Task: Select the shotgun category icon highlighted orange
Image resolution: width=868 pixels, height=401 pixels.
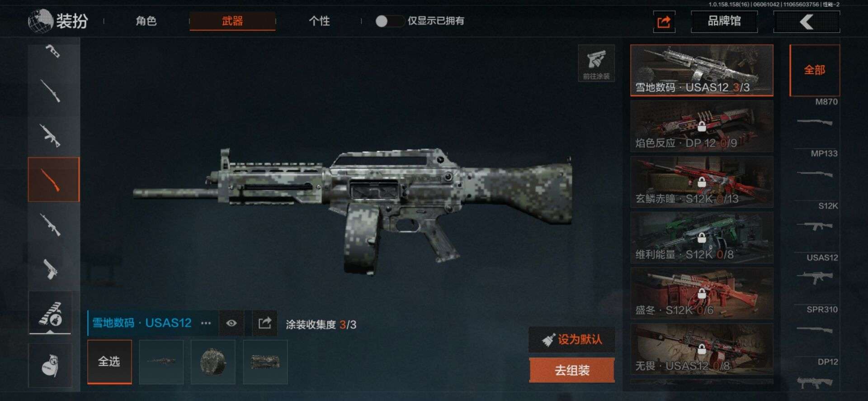Action: pyautogui.click(x=54, y=180)
